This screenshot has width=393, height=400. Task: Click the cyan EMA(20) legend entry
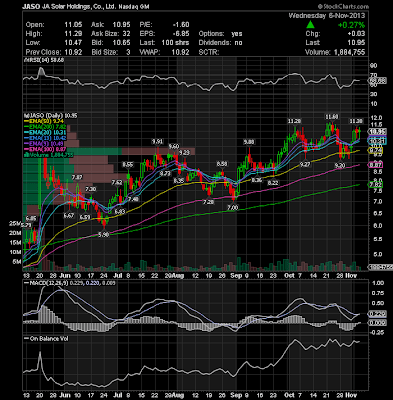click(x=45, y=132)
